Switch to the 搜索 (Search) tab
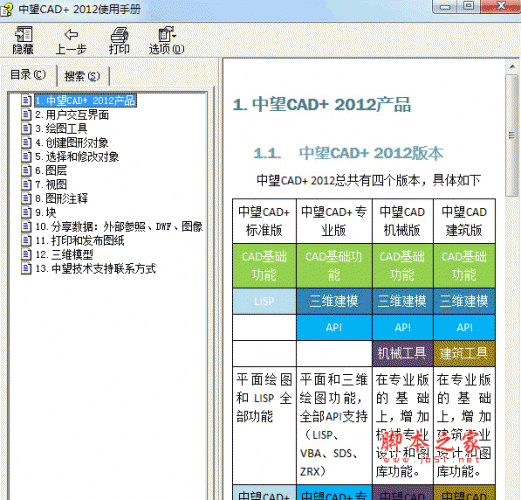521x500 pixels. (x=82, y=76)
